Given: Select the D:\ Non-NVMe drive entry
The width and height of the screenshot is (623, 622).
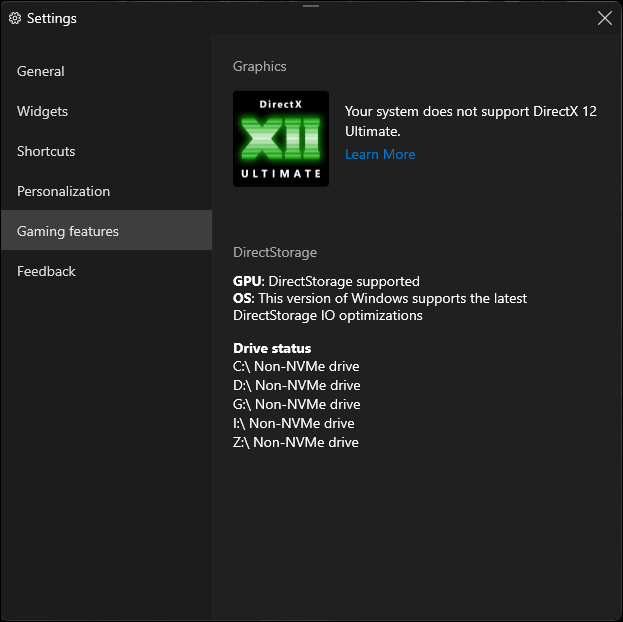Looking at the screenshot, I should [x=297, y=385].
